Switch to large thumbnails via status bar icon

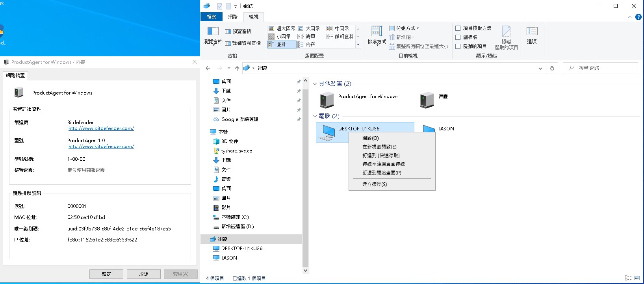click(x=637, y=278)
